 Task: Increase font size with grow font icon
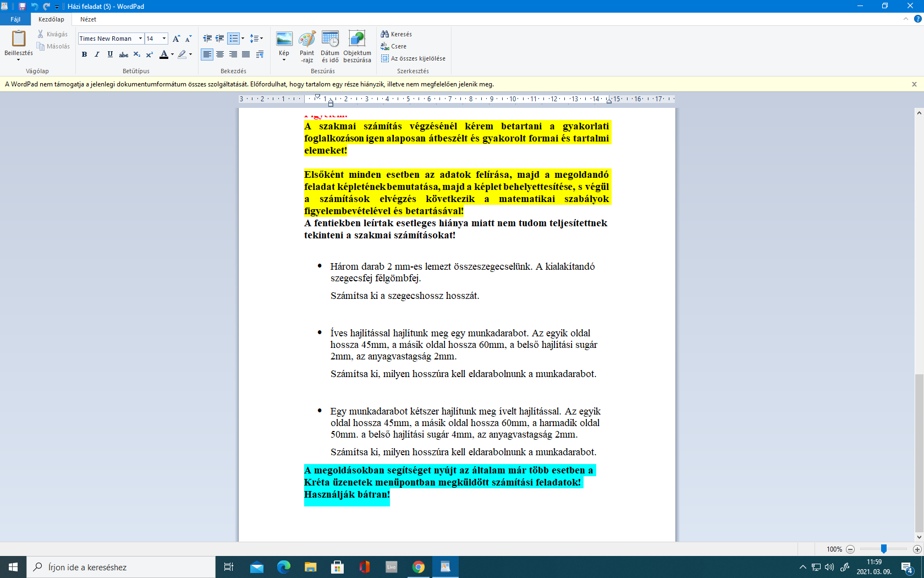click(176, 39)
